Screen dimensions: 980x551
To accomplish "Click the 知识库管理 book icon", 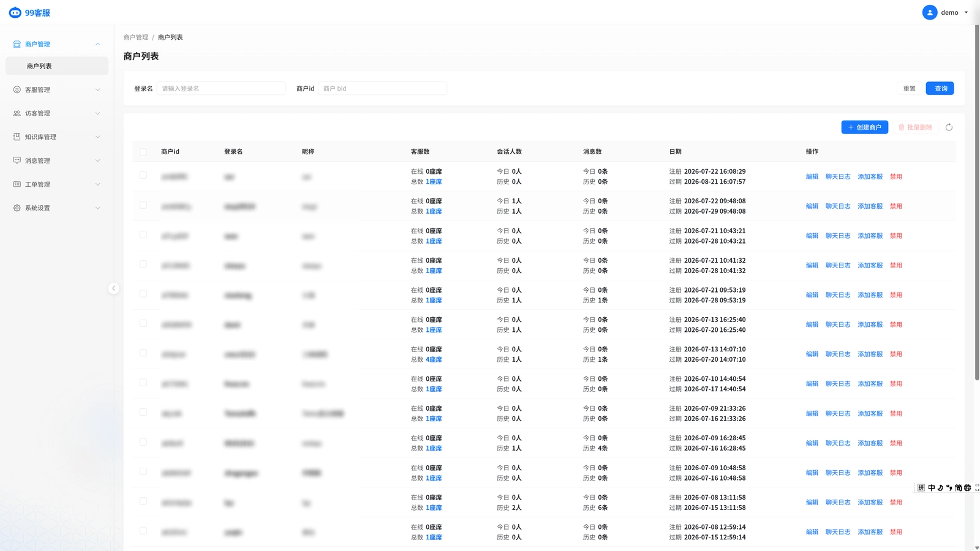I will [17, 137].
